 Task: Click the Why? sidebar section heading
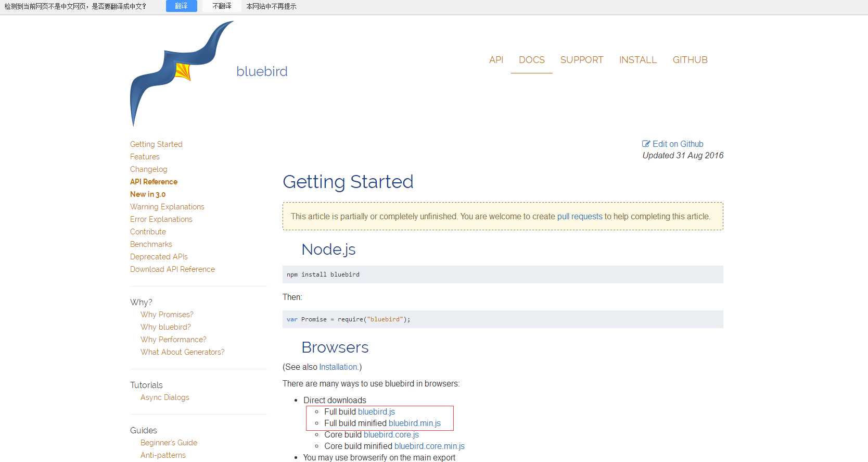(141, 302)
